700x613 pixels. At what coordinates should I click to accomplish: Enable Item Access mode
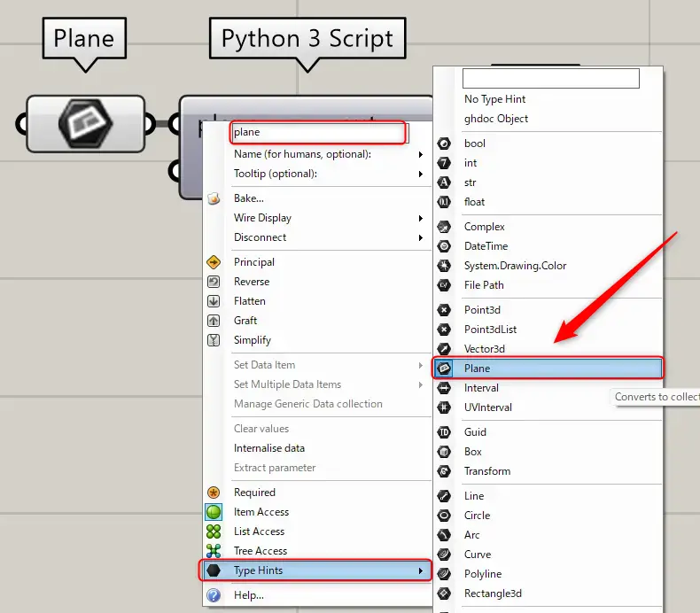click(261, 512)
